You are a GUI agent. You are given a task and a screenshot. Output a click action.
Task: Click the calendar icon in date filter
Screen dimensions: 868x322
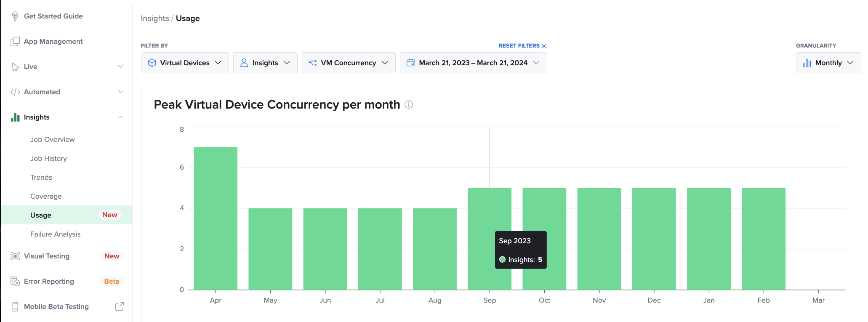tap(411, 63)
